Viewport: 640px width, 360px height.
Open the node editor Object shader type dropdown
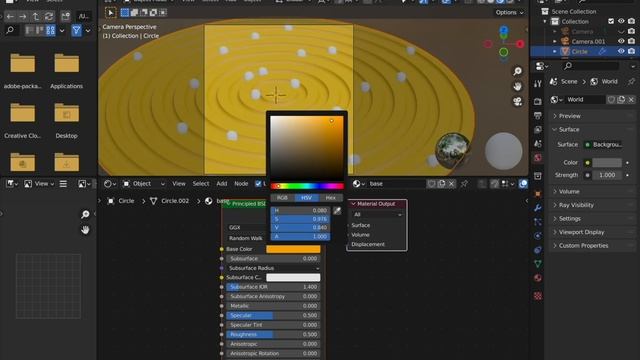[x=144, y=184]
